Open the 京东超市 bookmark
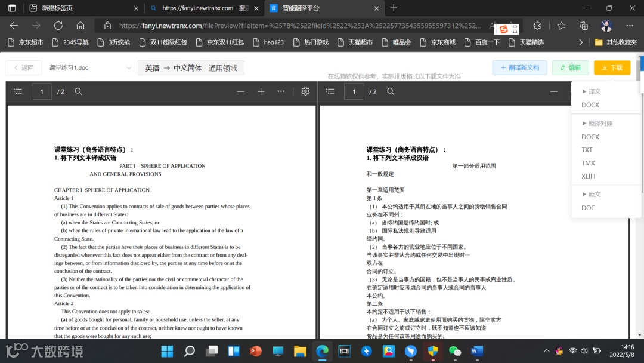644x363 pixels. click(26, 42)
